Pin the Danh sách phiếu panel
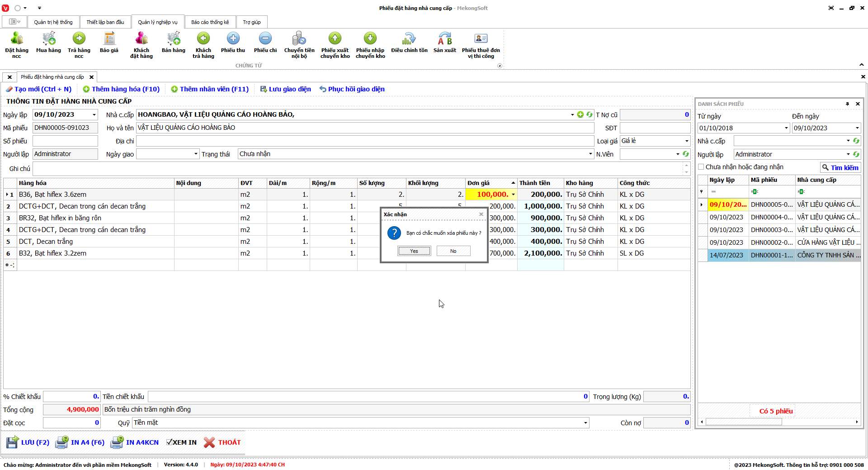Viewport: 868px width, 470px height. pos(847,104)
